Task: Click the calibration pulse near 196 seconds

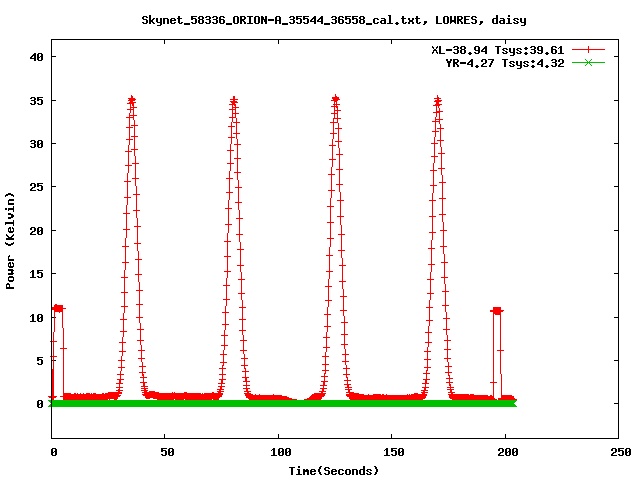Action: 497,311
